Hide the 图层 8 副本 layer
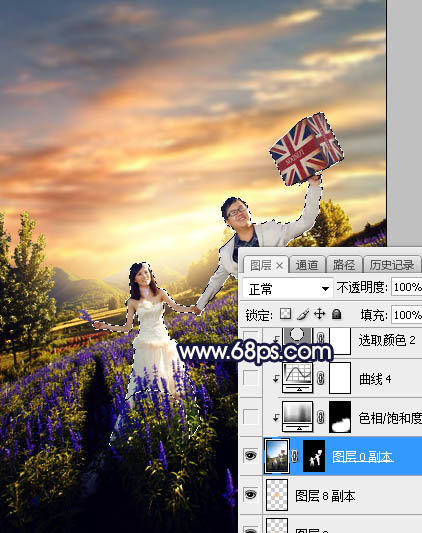Image resolution: width=422 pixels, height=533 pixels. tap(251, 495)
